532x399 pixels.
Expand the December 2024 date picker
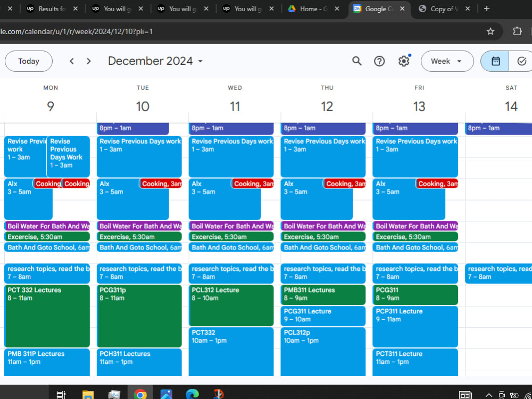[155, 61]
